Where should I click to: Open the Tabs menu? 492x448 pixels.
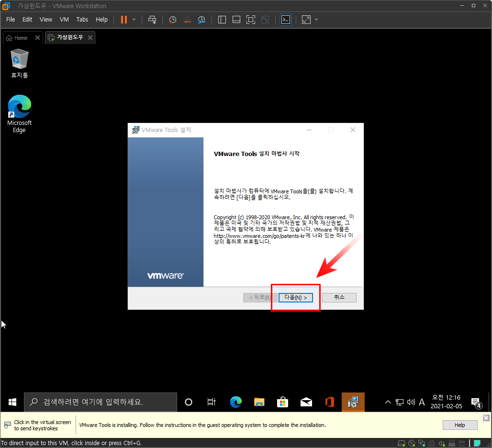[82, 20]
